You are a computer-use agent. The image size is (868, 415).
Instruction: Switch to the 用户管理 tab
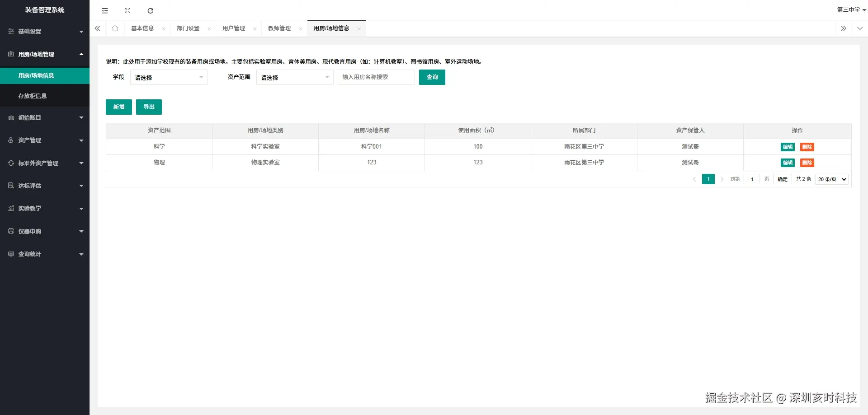(234, 28)
